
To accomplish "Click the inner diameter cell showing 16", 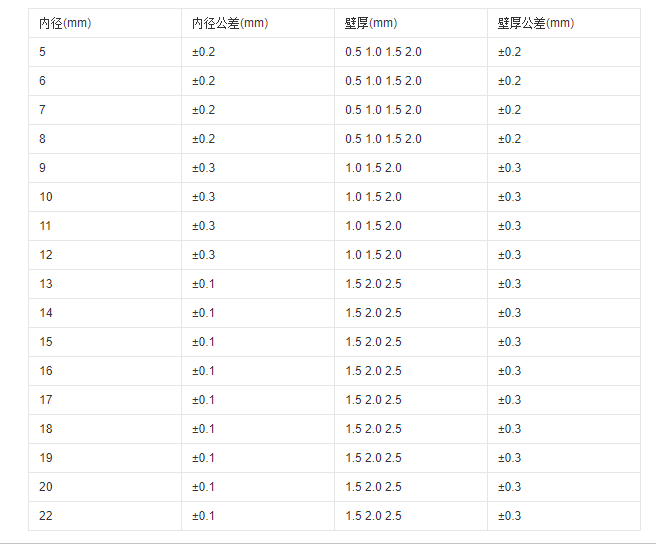I will point(46,371).
